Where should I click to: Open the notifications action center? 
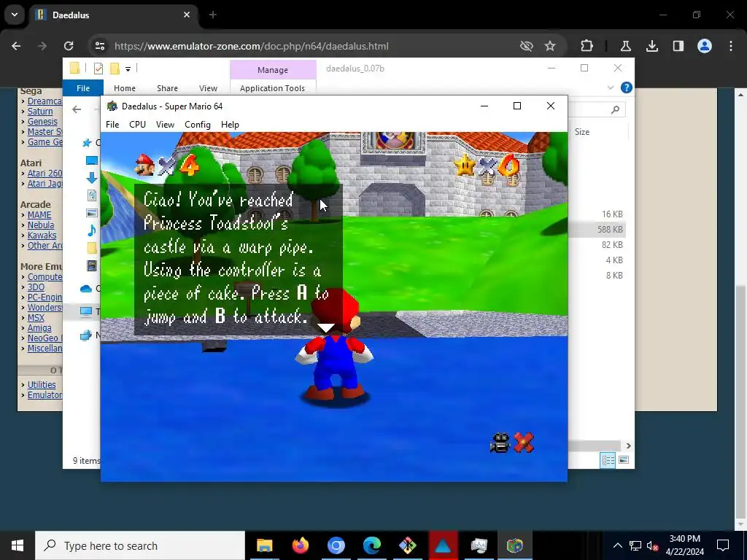[723, 545]
